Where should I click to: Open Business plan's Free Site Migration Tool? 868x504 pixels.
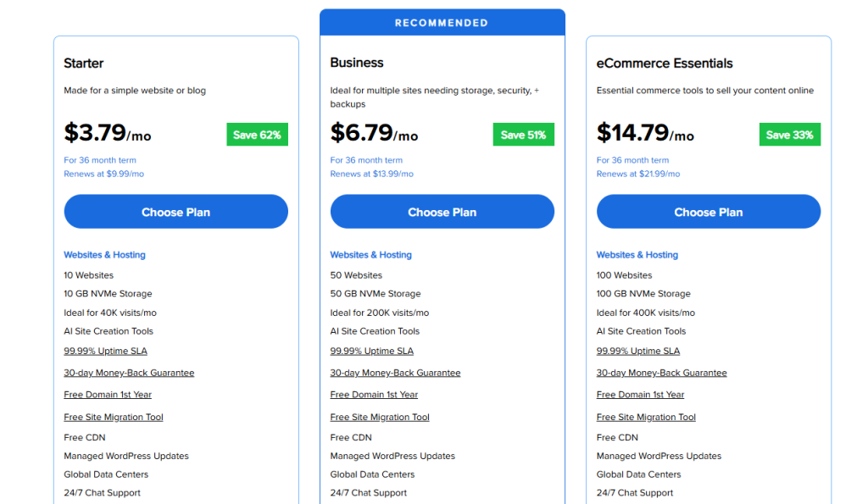click(x=380, y=417)
